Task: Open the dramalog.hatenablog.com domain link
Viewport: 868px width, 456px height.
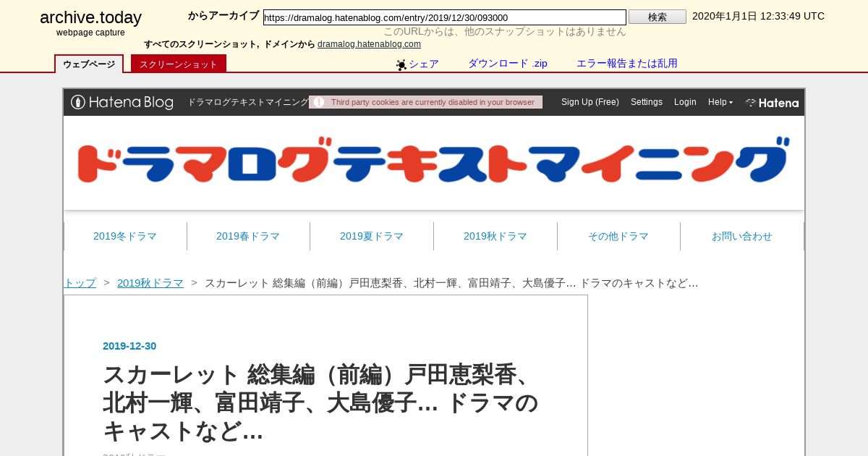Action: (x=369, y=44)
